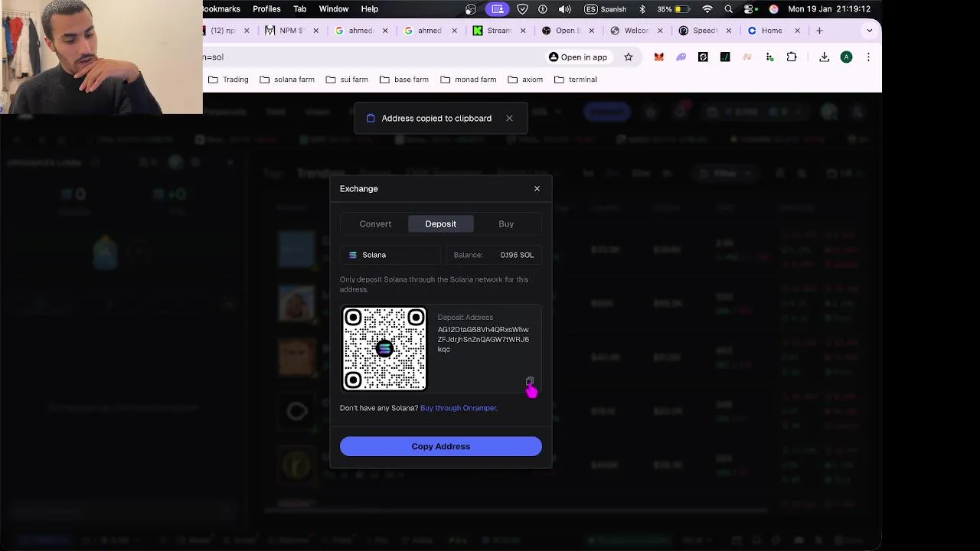
Task: Dismiss the Address copied to clipboard notification
Action: click(x=509, y=118)
